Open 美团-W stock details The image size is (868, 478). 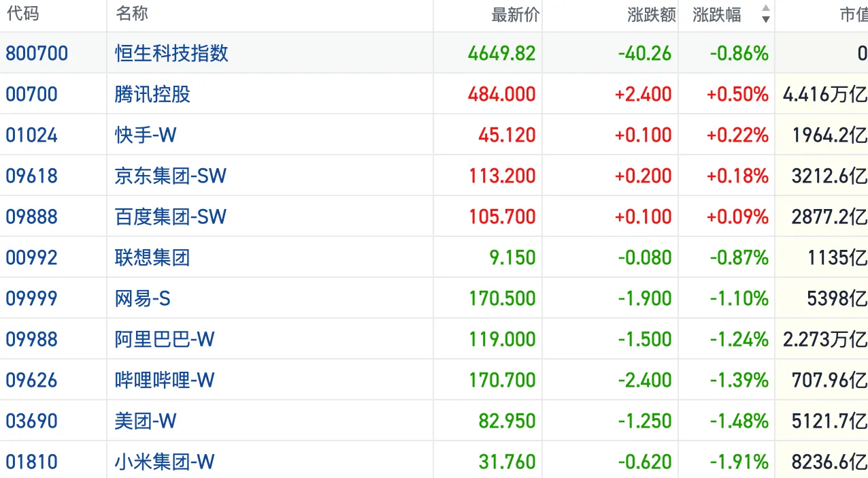pyautogui.click(x=146, y=421)
